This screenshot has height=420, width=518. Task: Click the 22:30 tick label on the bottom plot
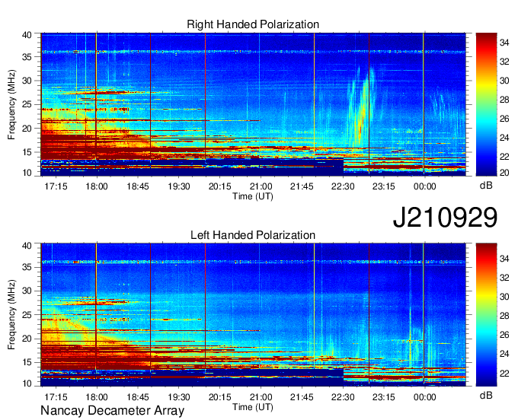343,397
